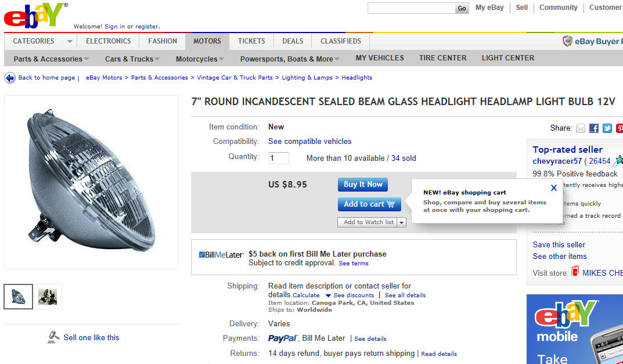
Task: Click the gavel icon beside Sell one like this
Action: point(53,337)
